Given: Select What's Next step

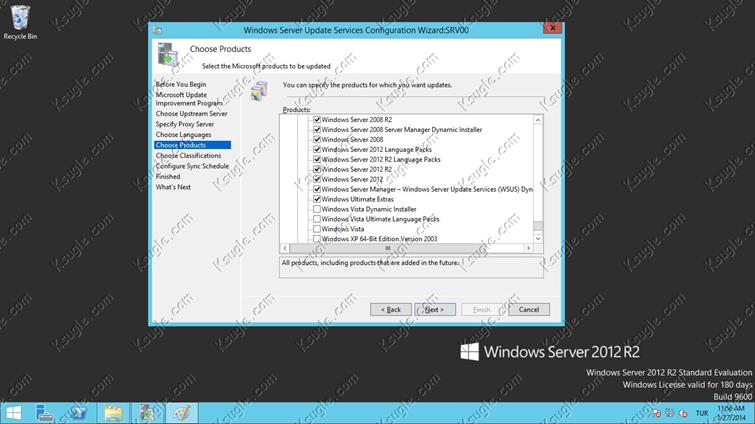Looking at the screenshot, I should (x=173, y=187).
